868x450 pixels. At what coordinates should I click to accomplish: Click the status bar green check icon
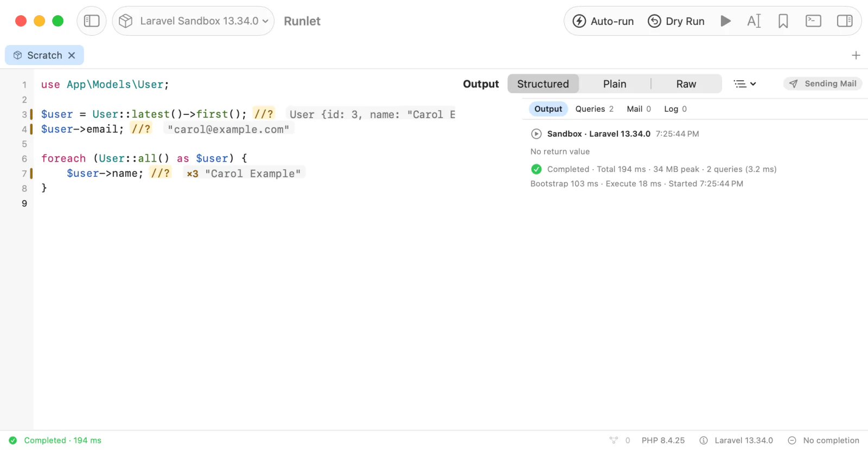[x=13, y=440]
